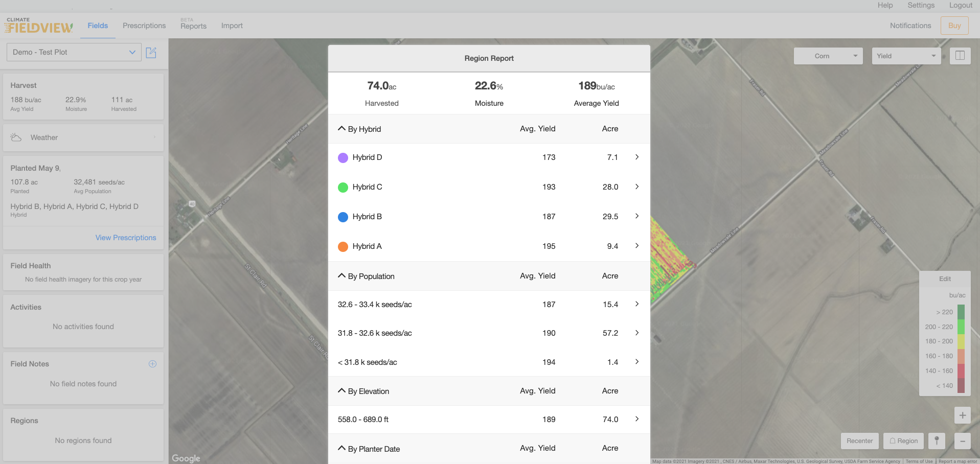This screenshot has width=980, height=464.
Task: Open Notifications
Action: pos(910,26)
